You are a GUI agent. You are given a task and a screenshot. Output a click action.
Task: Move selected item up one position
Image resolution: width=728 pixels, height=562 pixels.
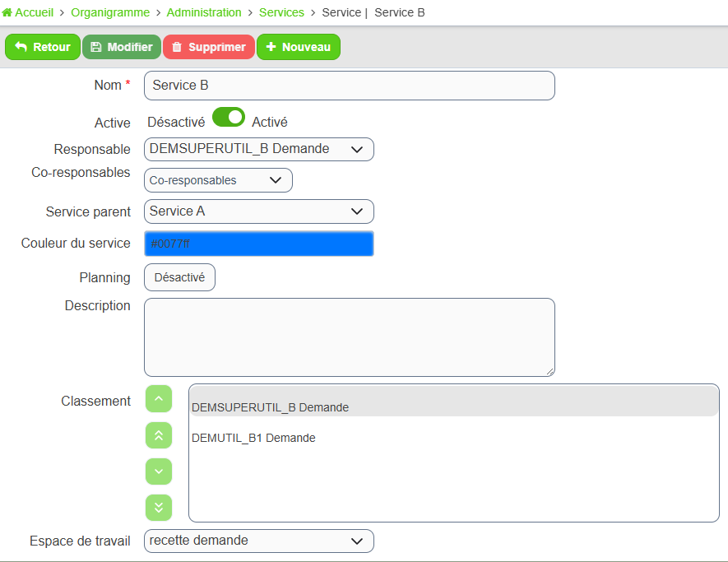point(159,398)
